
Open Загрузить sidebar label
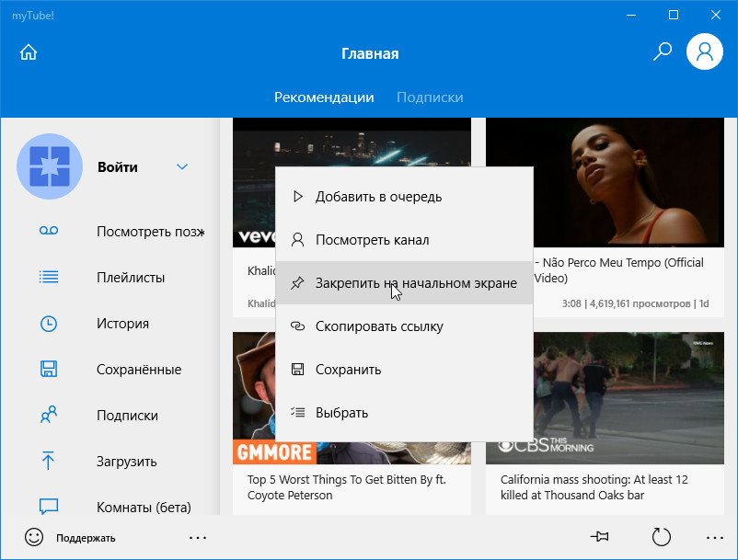[x=127, y=462]
